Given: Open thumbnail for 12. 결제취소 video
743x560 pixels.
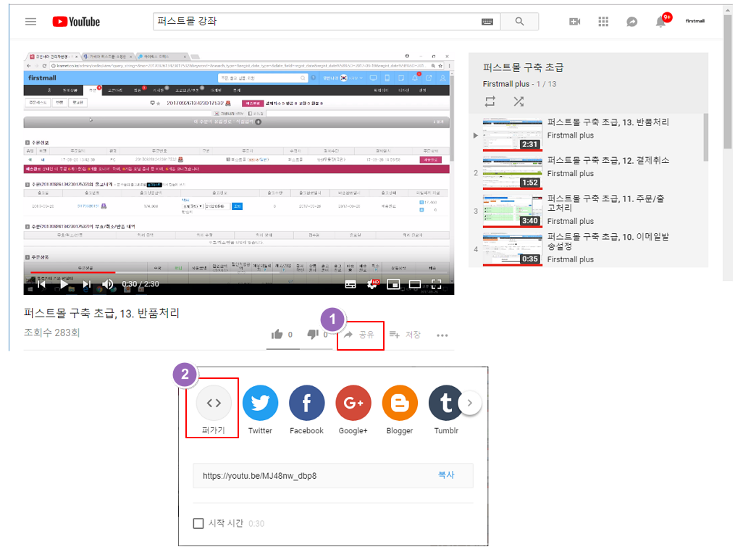Looking at the screenshot, I should [x=512, y=172].
